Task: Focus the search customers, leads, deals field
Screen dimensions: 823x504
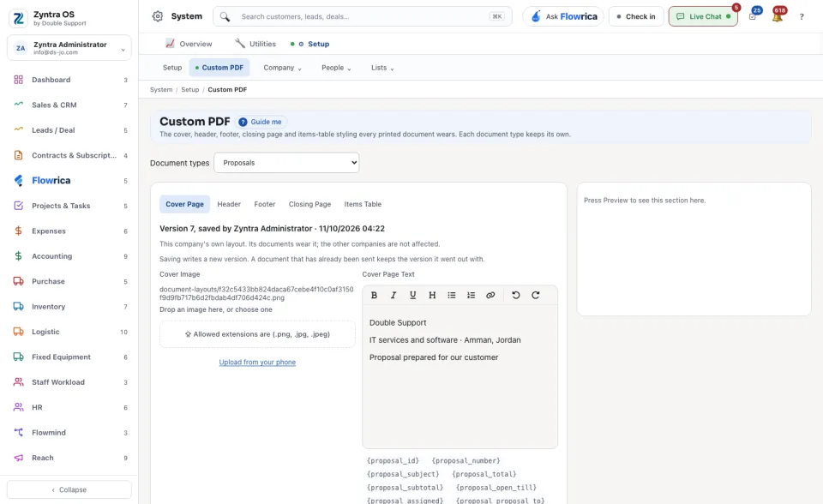Action: click(362, 16)
